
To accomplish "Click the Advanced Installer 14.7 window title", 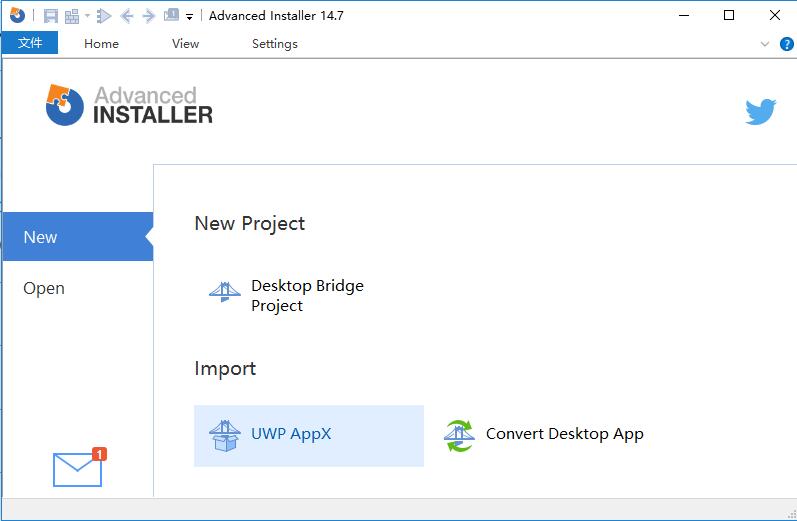I will tap(276, 16).
